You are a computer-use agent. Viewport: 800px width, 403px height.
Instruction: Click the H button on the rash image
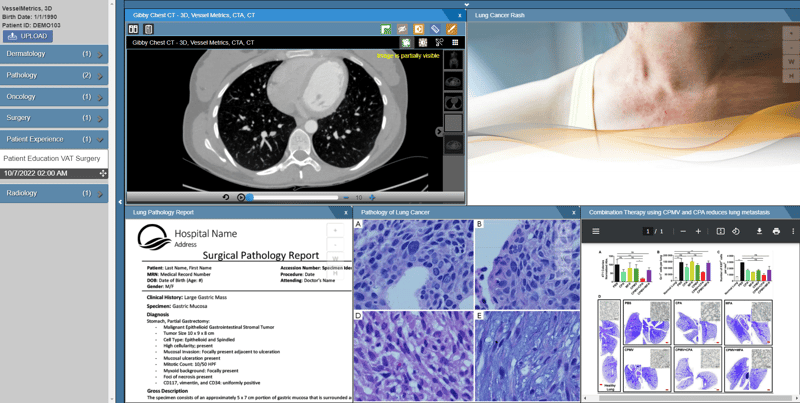(x=791, y=75)
